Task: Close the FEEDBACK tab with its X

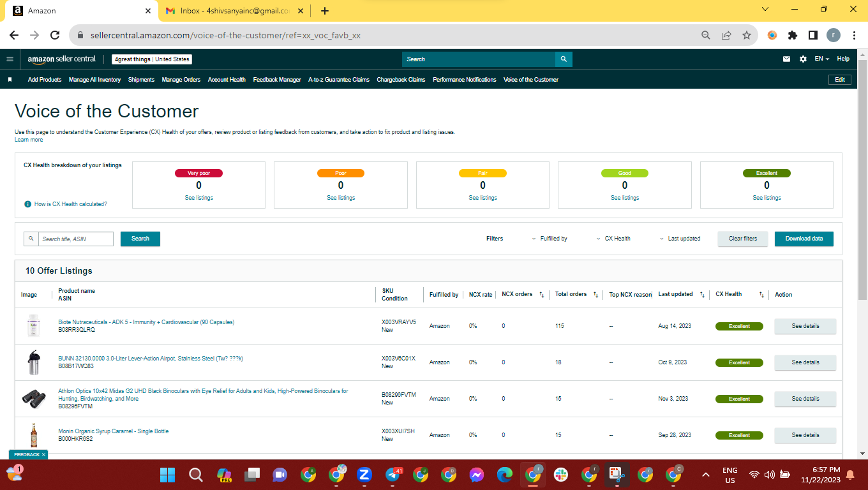Action: (x=43, y=454)
